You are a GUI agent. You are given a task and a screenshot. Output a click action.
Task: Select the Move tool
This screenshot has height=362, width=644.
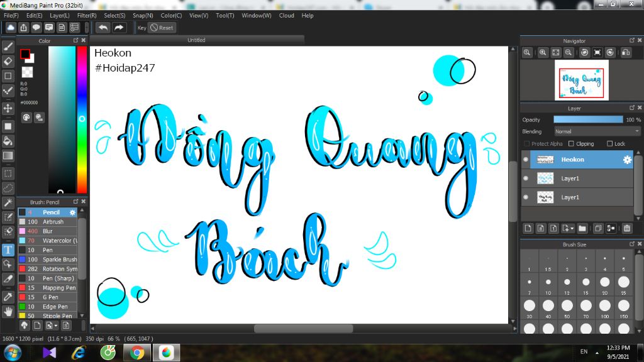pos(8,108)
